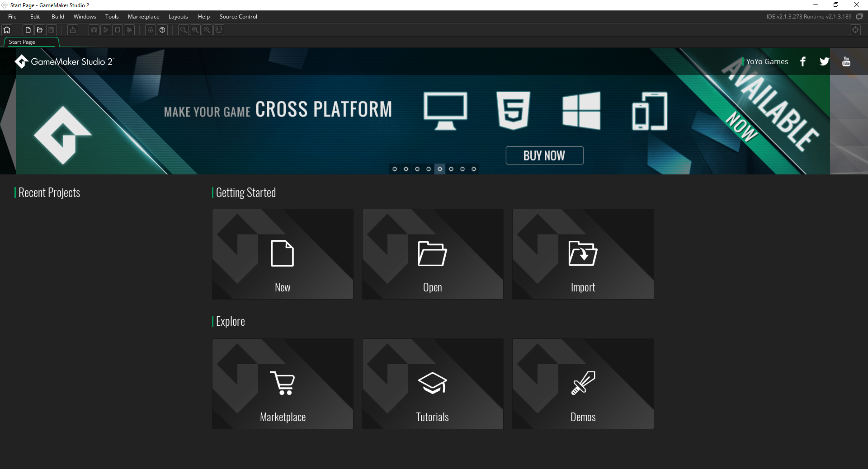The width and height of the screenshot is (868, 469).
Task: Open the Layouts menu
Action: 178,17
